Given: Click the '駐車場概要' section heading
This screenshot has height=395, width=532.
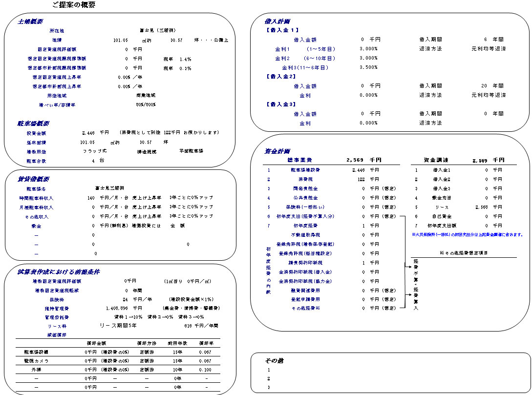Looking at the screenshot, I should point(33,124).
